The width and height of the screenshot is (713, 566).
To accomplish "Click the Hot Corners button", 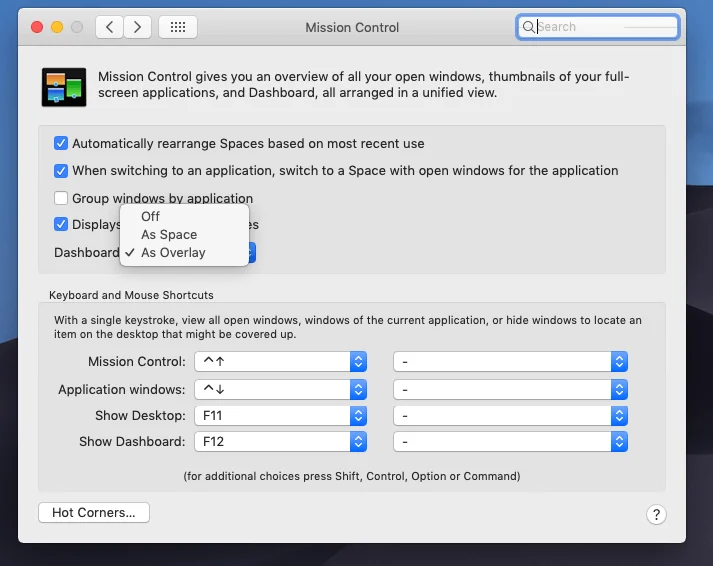I will pos(94,513).
